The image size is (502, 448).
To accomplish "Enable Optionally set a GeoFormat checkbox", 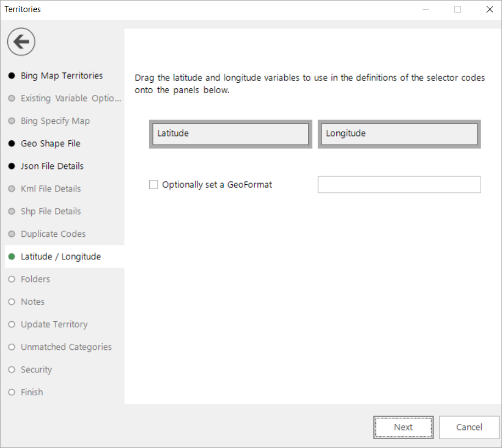I will pyautogui.click(x=154, y=185).
